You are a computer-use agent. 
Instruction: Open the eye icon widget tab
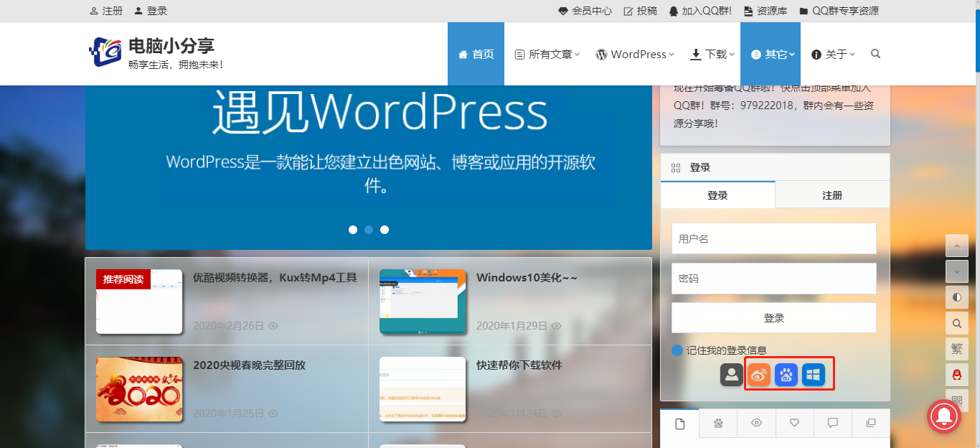(x=756, y=424)
